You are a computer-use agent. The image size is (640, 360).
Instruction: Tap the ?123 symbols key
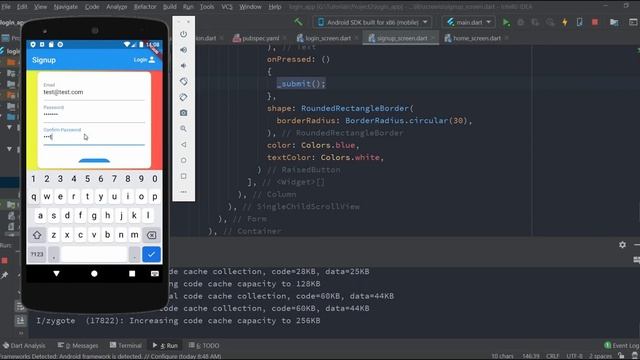pyautogui.click(x=37, y=254)
